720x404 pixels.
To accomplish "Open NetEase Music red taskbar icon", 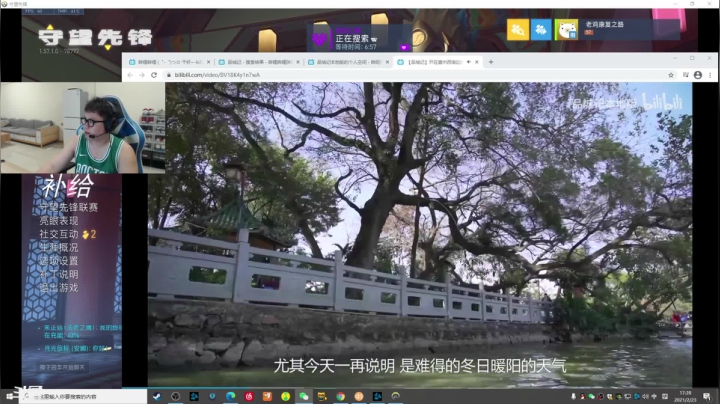I will tap(249, 396).
